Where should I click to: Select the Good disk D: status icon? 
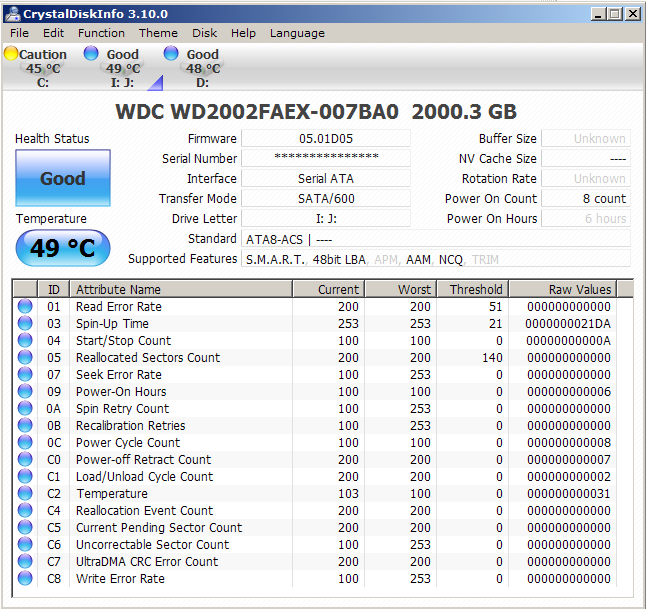tap(171, 54)
